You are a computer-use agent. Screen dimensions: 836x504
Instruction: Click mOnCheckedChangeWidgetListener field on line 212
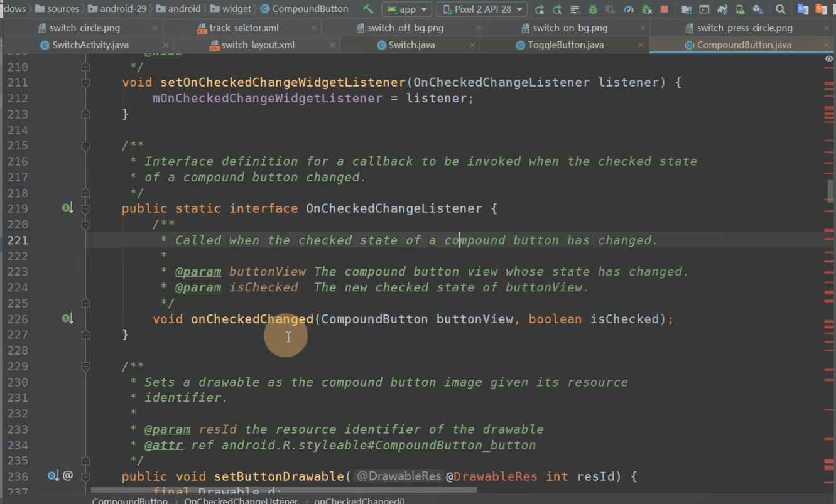pos(268,99)
